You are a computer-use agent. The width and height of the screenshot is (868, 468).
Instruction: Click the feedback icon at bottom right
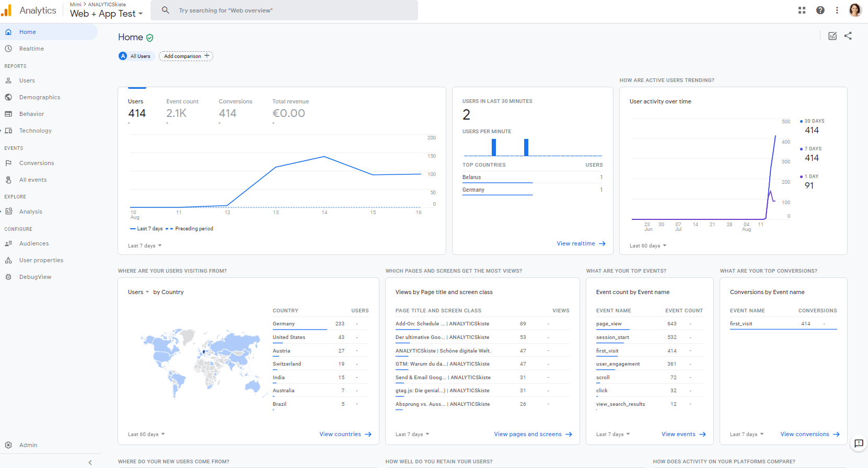[859, 443]
